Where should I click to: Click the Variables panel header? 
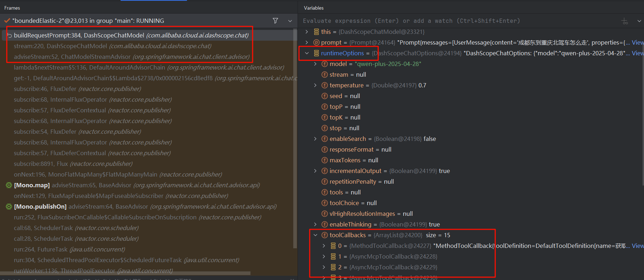point(314,8)
